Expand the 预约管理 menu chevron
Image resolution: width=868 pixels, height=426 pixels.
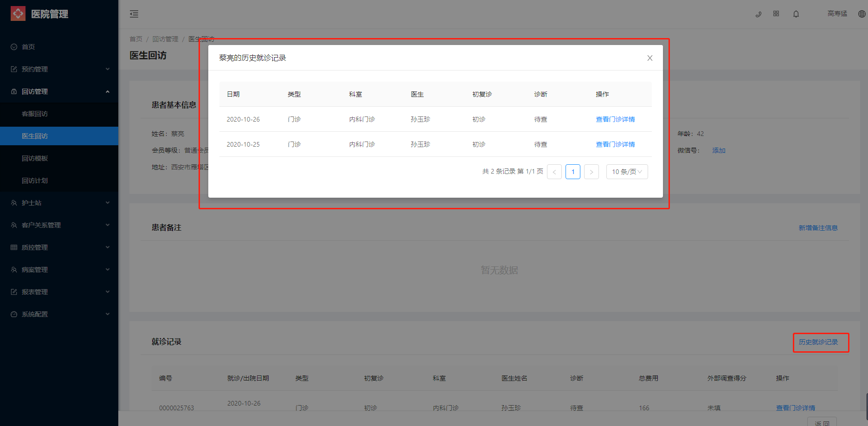coord(108,69)
